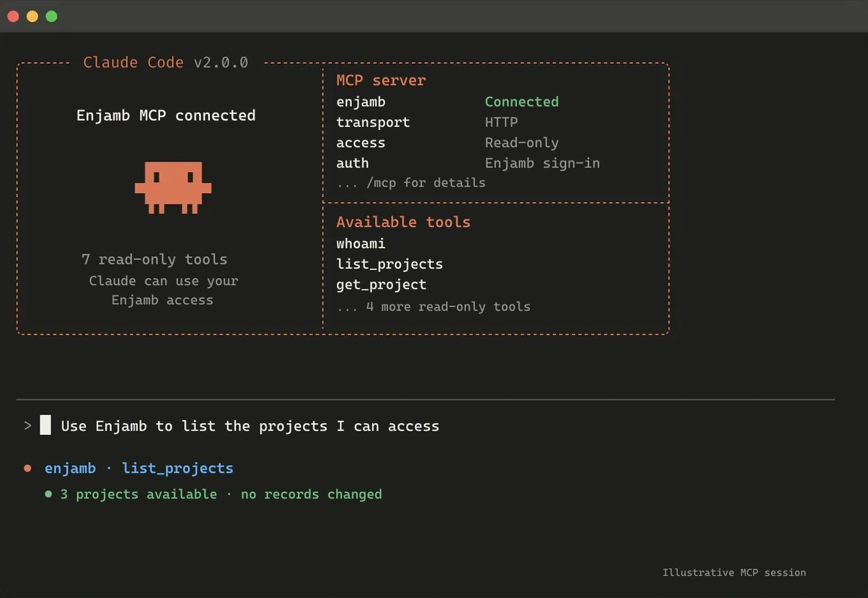Click the 'Enjamb sign-in' auth value
The width and height of the screenshot is (868, 598).
pyautogui.click(x=543, y=163)
